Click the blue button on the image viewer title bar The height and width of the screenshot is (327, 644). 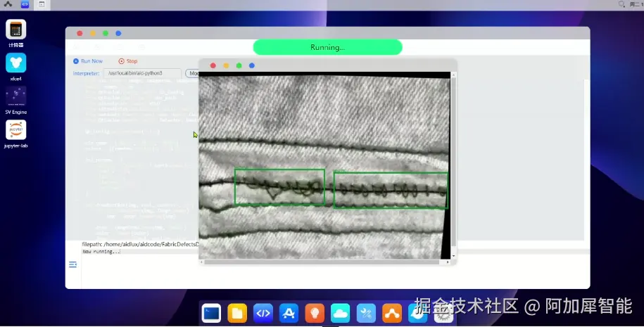click(x=252, y=65)
